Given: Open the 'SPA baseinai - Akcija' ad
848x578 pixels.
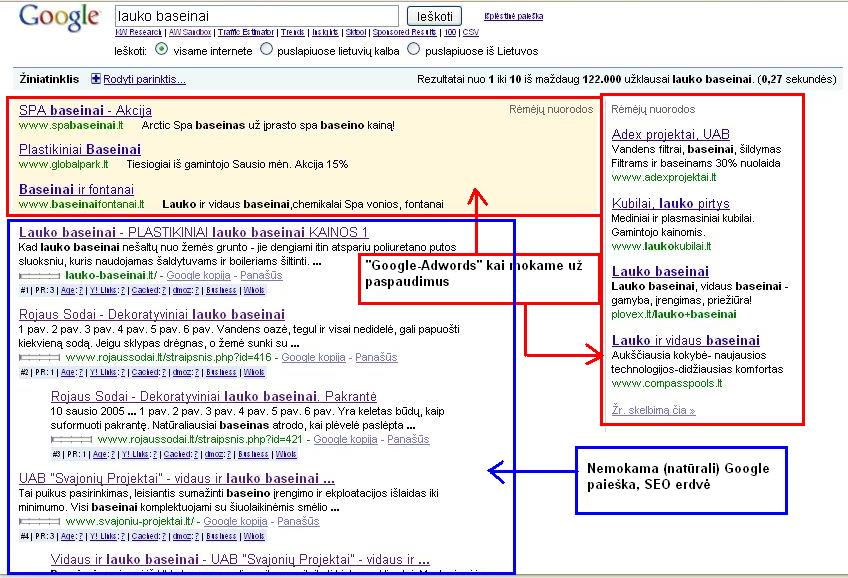Looking at the screenshot, I should pyautogui.click(x=85, y=110).
